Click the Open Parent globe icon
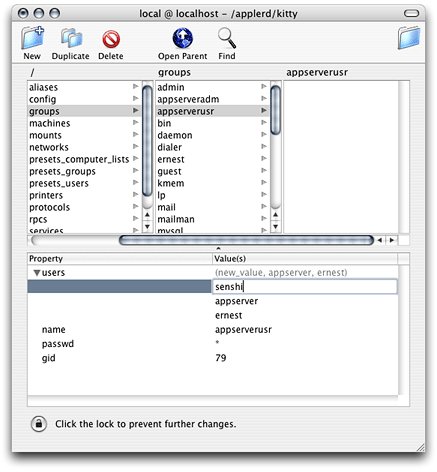437x472 pixels. coord(183,38)
